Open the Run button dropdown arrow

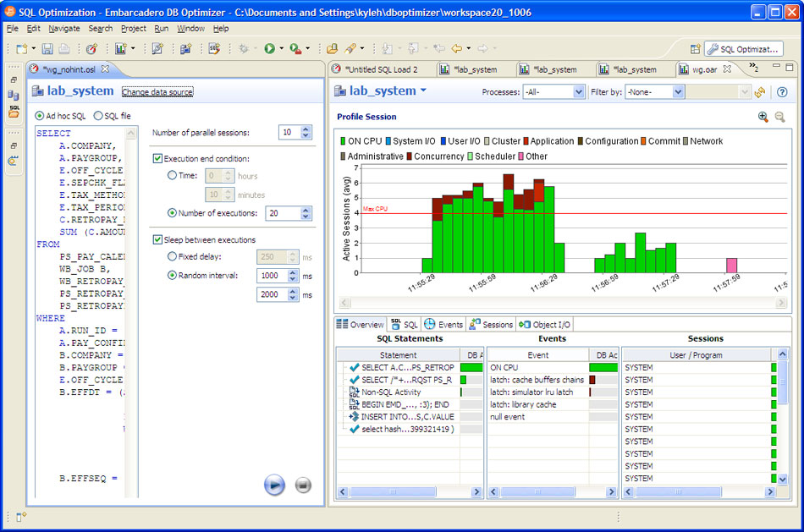tap(282, 49)
